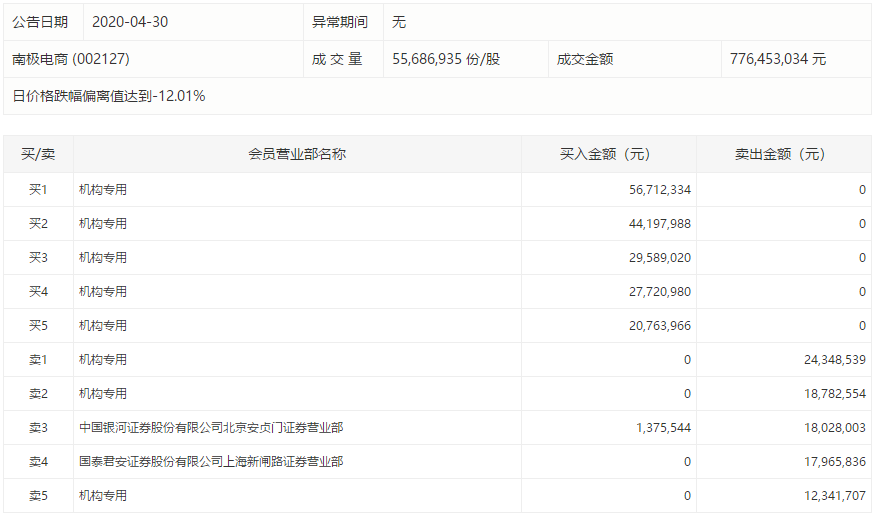Select buy amount 20,763,966
876x516 pixels.
[x=660, y=326]
